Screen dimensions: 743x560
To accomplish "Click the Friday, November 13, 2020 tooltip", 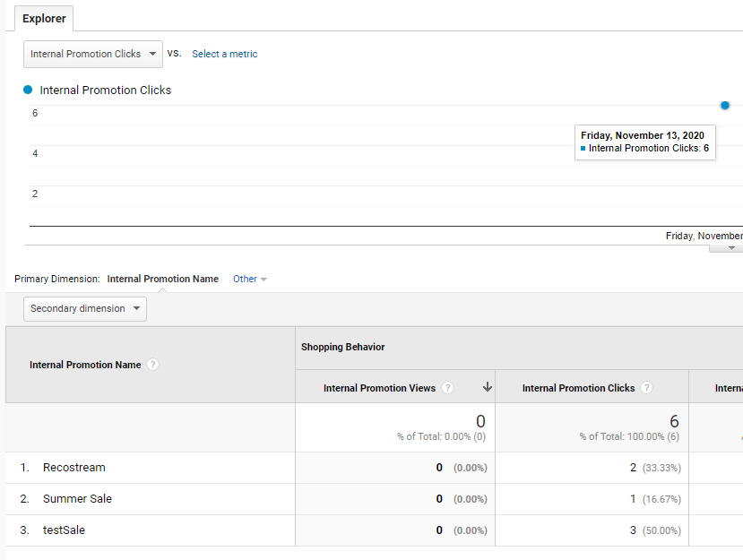I will (645, 142).
